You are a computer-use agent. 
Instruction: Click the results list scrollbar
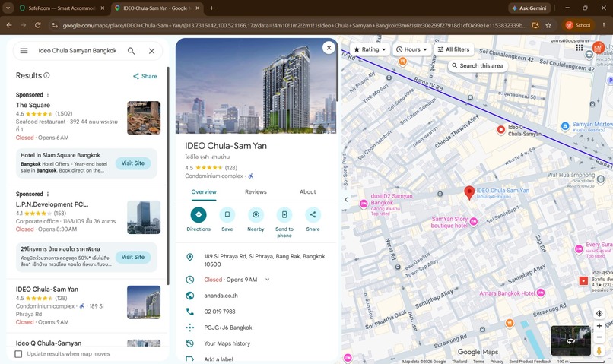coord(168,176)
